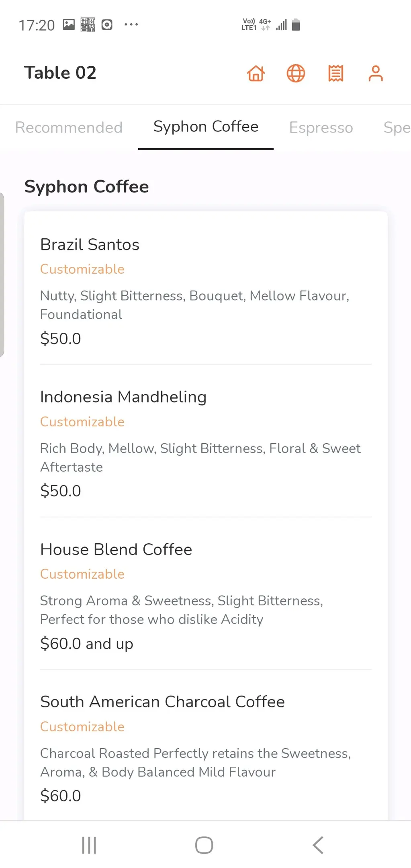Select the Syphon Coffee tab
The height and width of the screenshot is (868, 411).
[x=206, y=127]
